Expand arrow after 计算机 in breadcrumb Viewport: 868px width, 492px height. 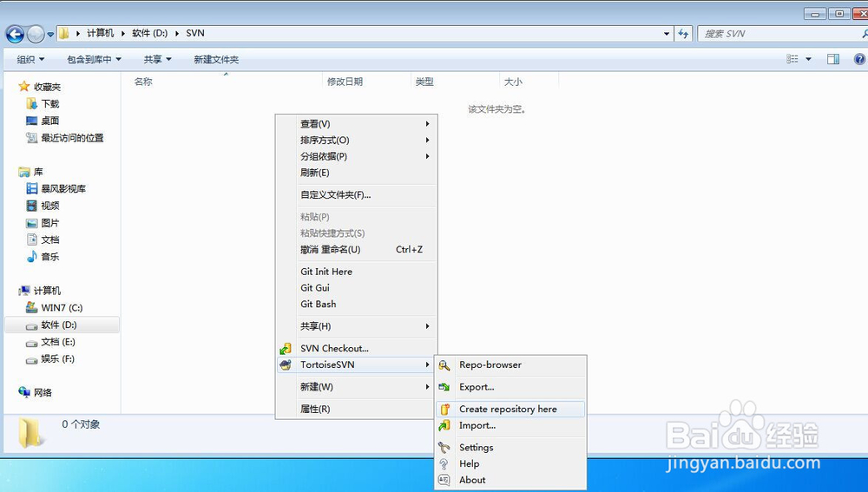click(123, 33)
